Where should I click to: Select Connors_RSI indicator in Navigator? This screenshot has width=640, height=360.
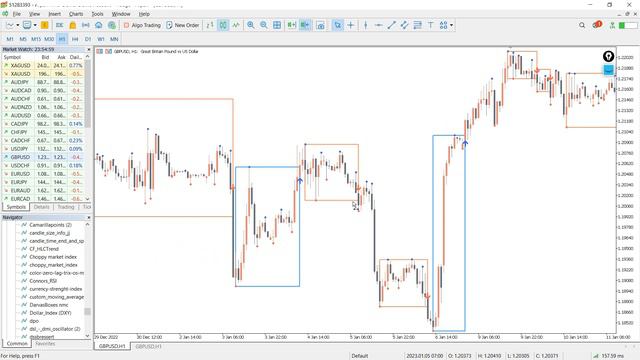43,281
